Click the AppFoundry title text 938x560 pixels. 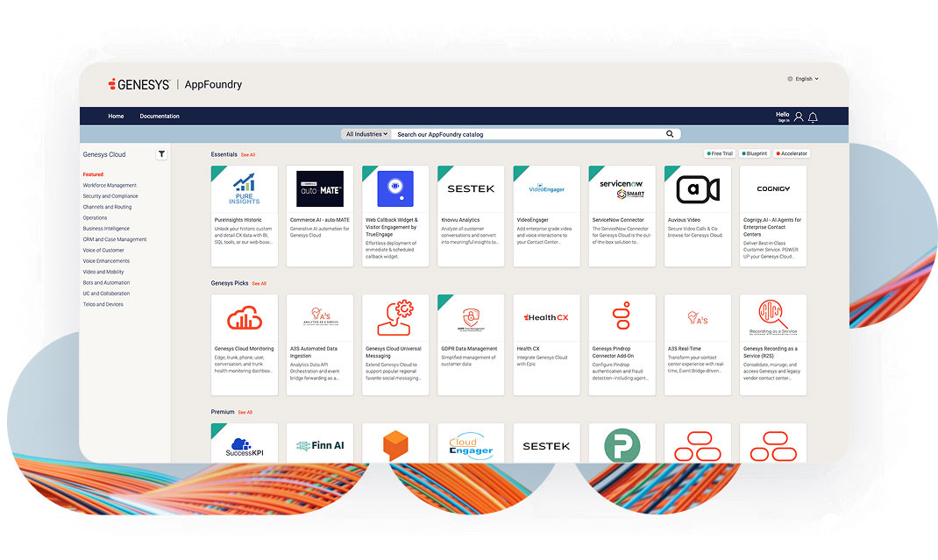click(x=213, y=84)
